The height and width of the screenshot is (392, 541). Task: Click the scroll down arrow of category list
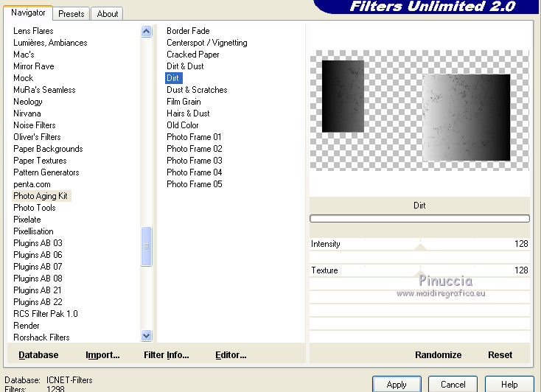point(146,335)
